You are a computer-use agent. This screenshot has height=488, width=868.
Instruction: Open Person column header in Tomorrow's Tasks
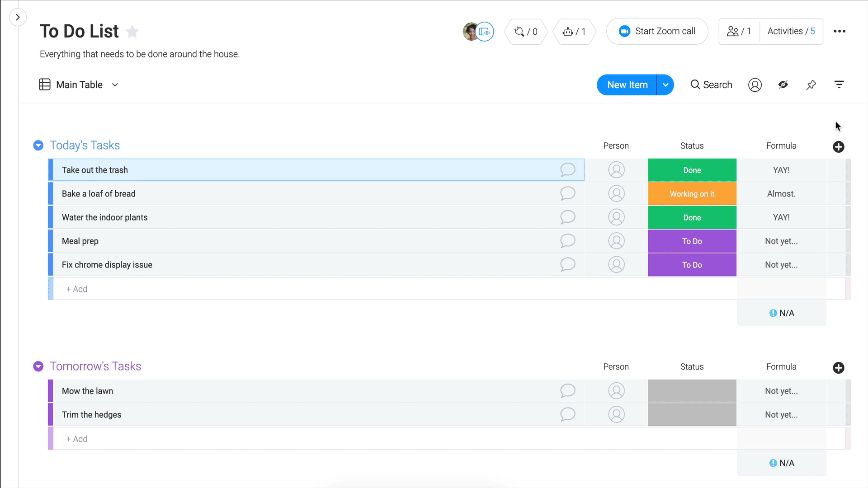point(616,367)
